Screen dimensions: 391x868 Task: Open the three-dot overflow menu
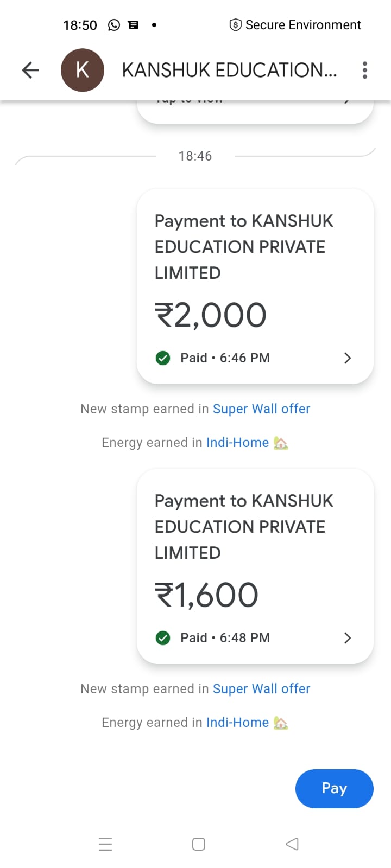[364, 70]
